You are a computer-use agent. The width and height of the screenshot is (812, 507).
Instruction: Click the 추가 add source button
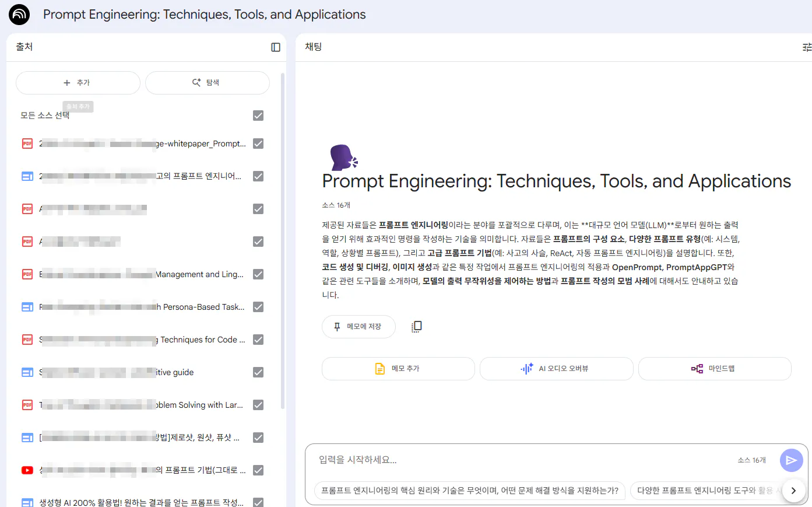78,83
